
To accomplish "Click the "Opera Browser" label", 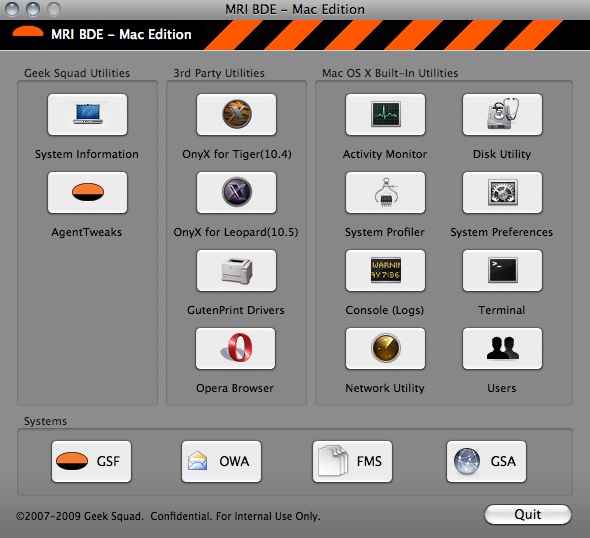I will 235,388.
